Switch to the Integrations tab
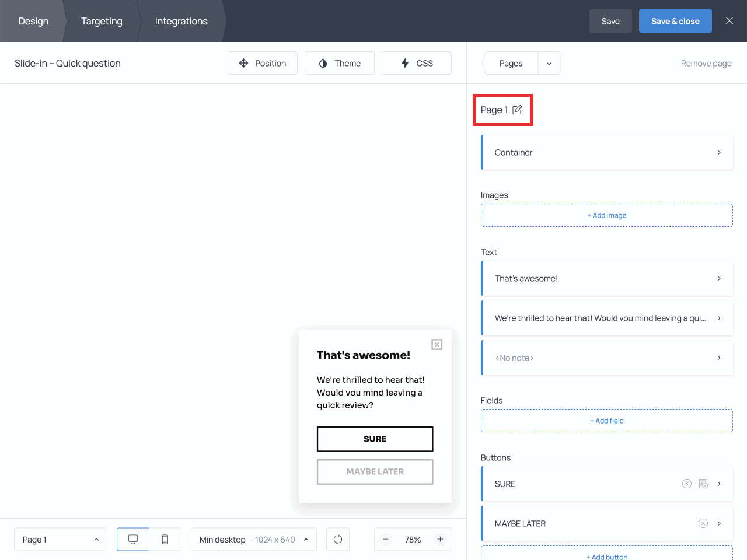The height and width of the screenshot is (560, 747). (x=181, y=21)
